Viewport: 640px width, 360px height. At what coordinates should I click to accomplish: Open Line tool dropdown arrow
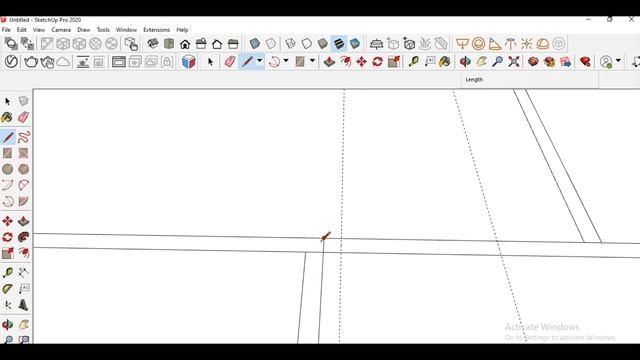coord(260,61)
